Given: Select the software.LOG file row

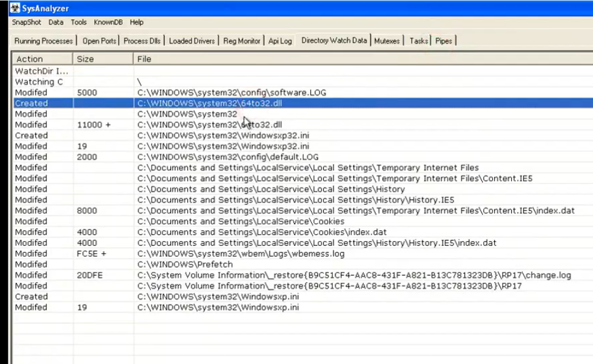Looking at the screenshot, I should (303, 93).
